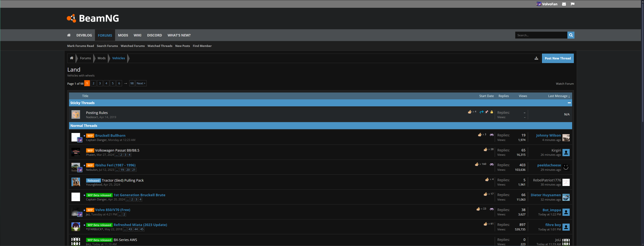
Task: Click into the Search input field
Action: point(541,35)
